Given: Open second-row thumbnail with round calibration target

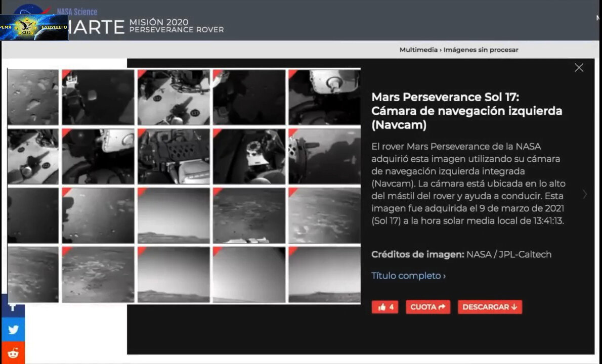Looking at the screenshot, I should [x=249, y=157].
